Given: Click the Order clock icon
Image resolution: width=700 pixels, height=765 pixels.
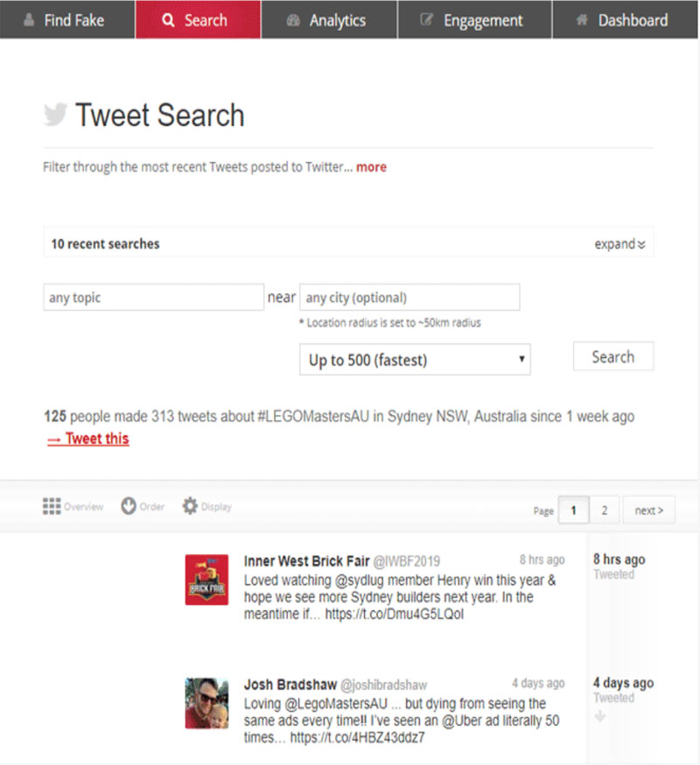Looking at the screenshot, I should point(129,506).
